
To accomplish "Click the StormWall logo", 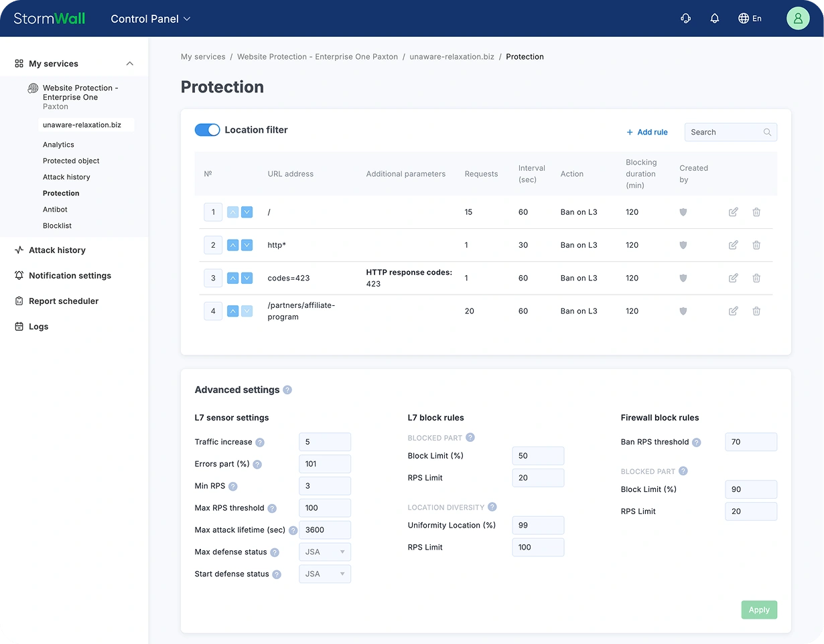I will tap(50, 18).
